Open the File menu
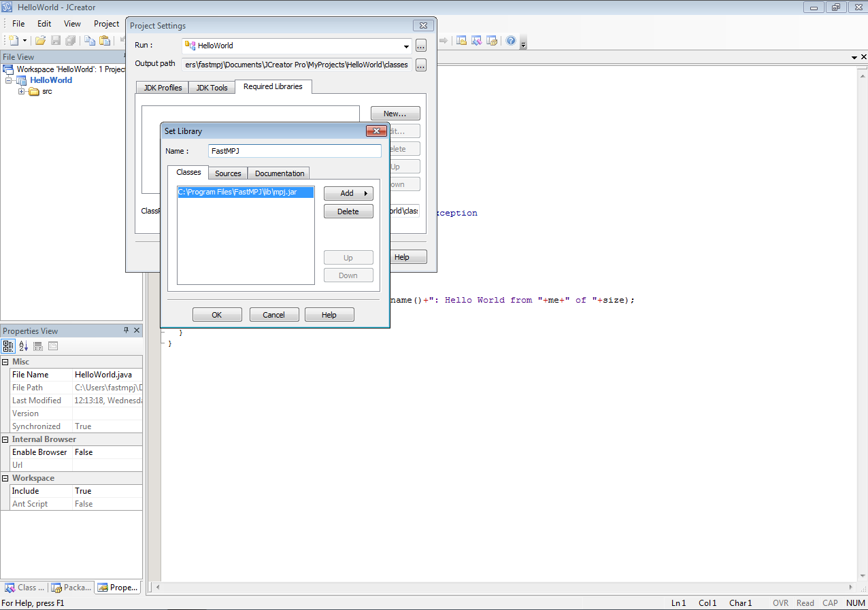 point(18,24)
